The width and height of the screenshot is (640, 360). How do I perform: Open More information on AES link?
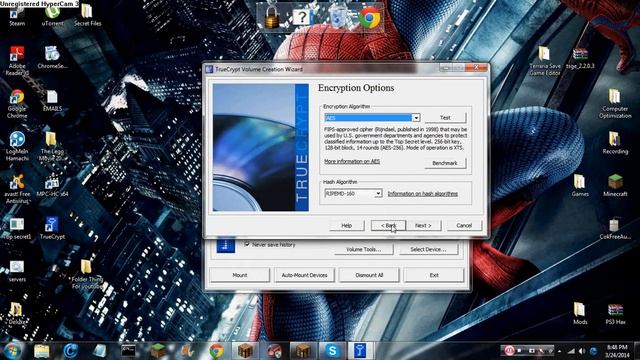pyautogui.click(x=352, y=161)
